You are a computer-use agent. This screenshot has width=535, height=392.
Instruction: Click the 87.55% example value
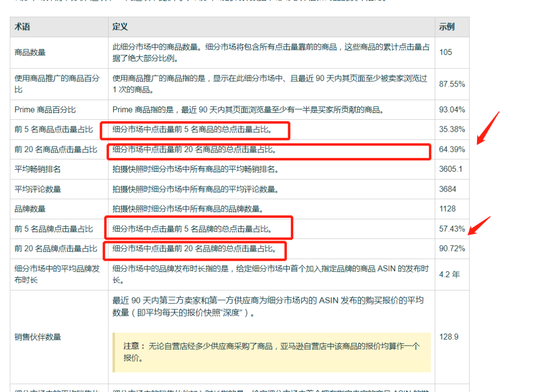(x=452, y=84)
